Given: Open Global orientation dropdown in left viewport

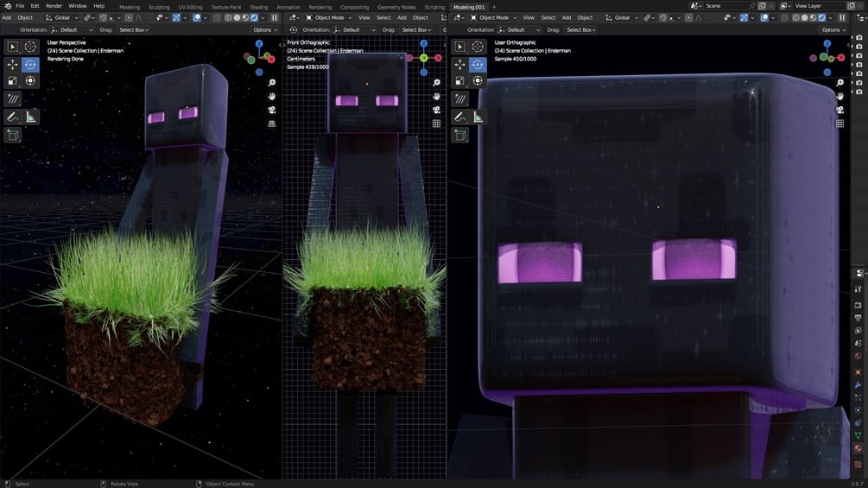Looking at the screenshot, I should 61,17.
